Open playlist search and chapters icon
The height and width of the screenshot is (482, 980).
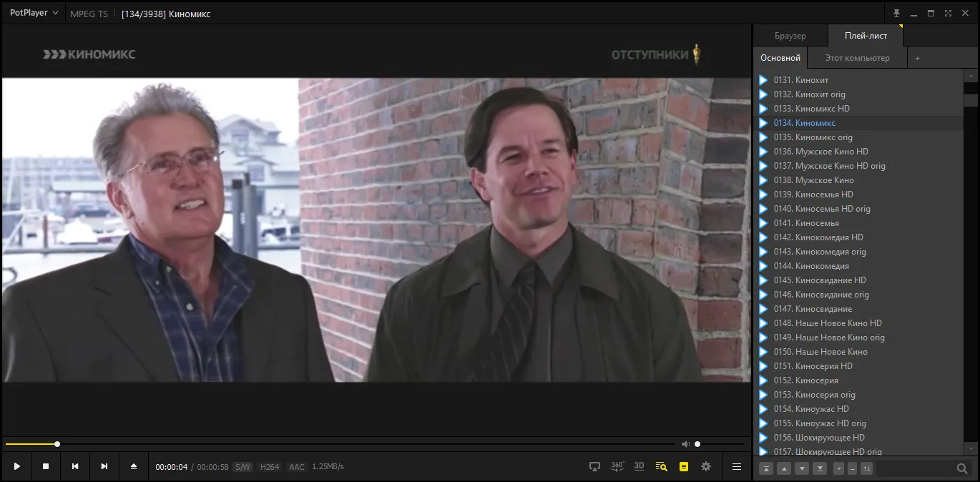(x=662, y=466)
